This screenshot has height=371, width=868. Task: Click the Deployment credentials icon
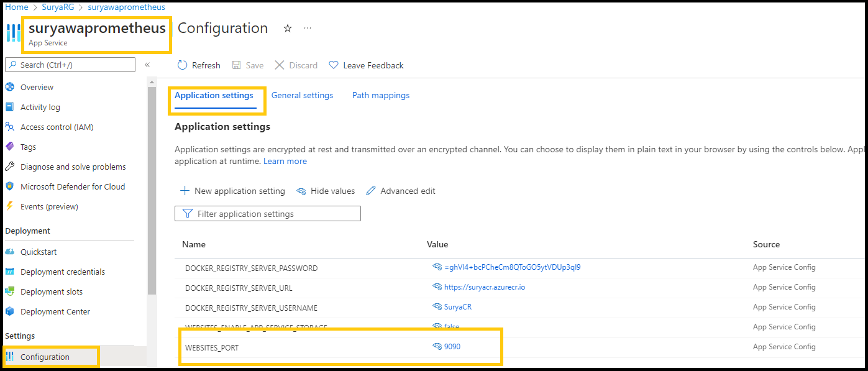pyautogui.click(x=10, y=272)
